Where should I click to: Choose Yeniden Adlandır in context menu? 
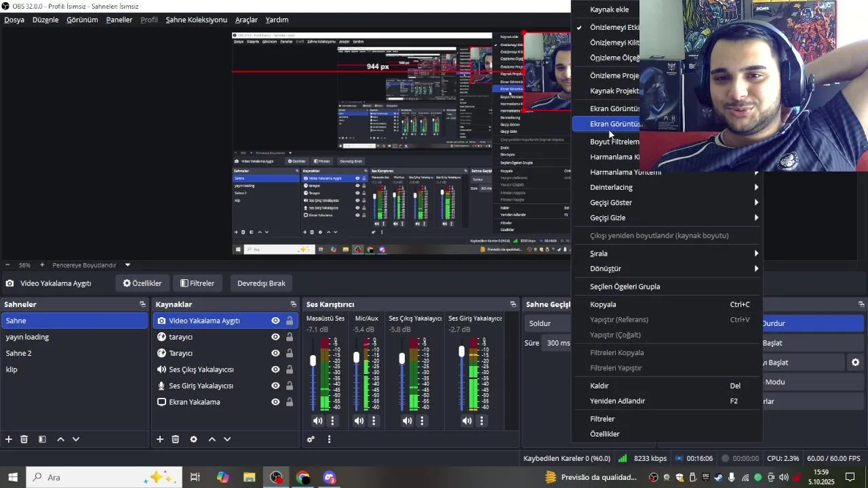(667, 401)
